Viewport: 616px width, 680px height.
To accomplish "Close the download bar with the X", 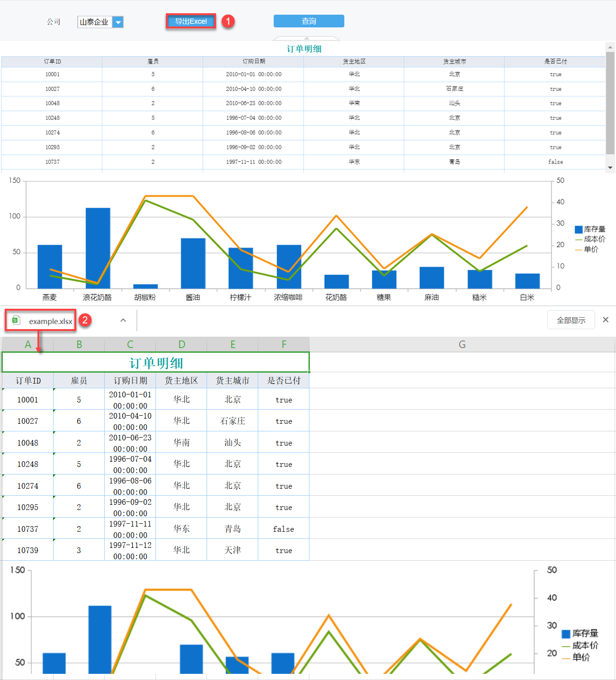I will [606, 320].
